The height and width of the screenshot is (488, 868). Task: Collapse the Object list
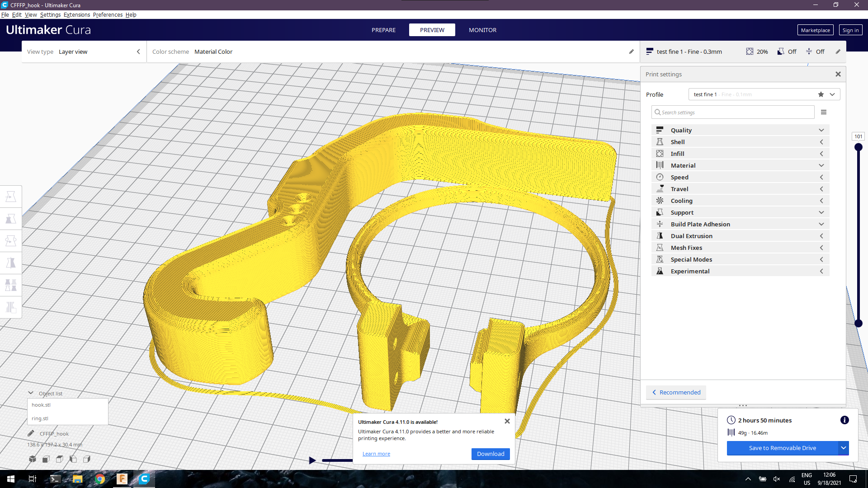click(31, 393)
